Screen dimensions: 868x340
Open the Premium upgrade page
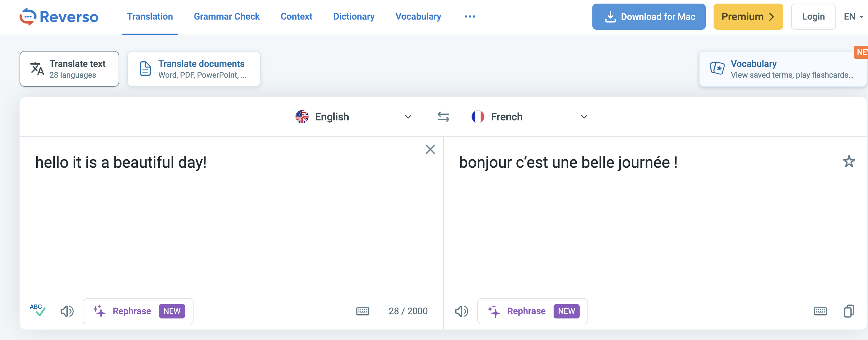748,16
